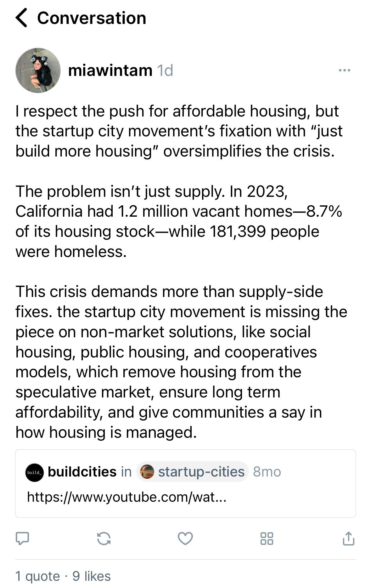Tap the recast arrows icon
This screenshot has width=371, height=588.
click(104, 538)
